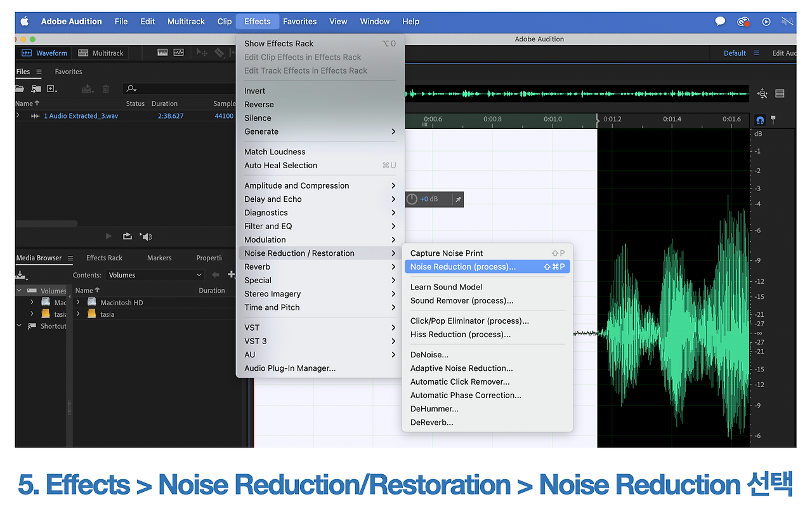Collapse the Volumes tree node
This screenshot has width=812, height=525.
point(19,291)
